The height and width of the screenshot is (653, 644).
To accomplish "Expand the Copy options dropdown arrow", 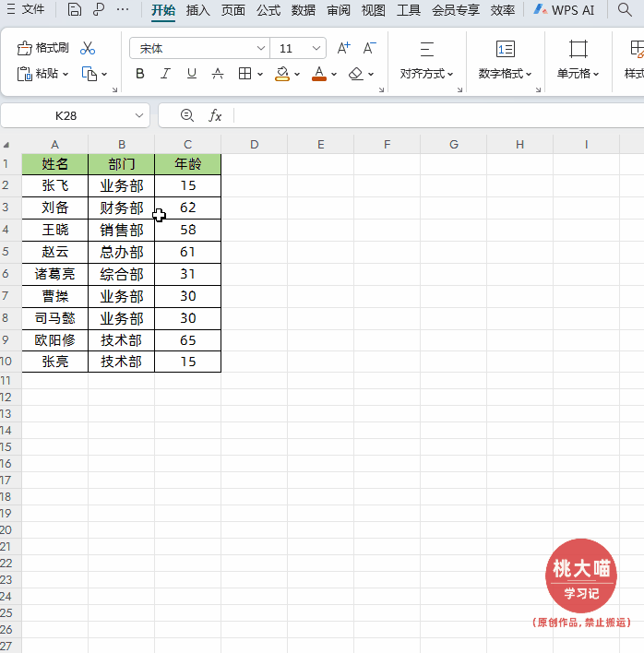I will 104,74.
